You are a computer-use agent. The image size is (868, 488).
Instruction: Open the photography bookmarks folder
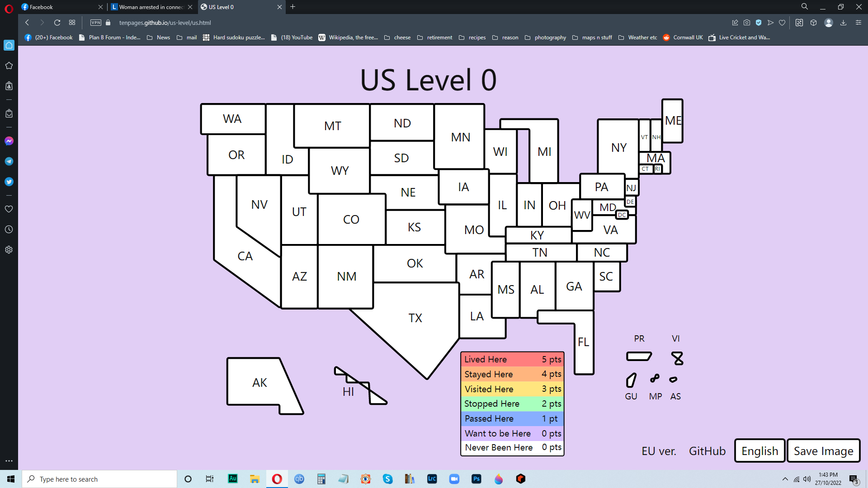point(545,38)
